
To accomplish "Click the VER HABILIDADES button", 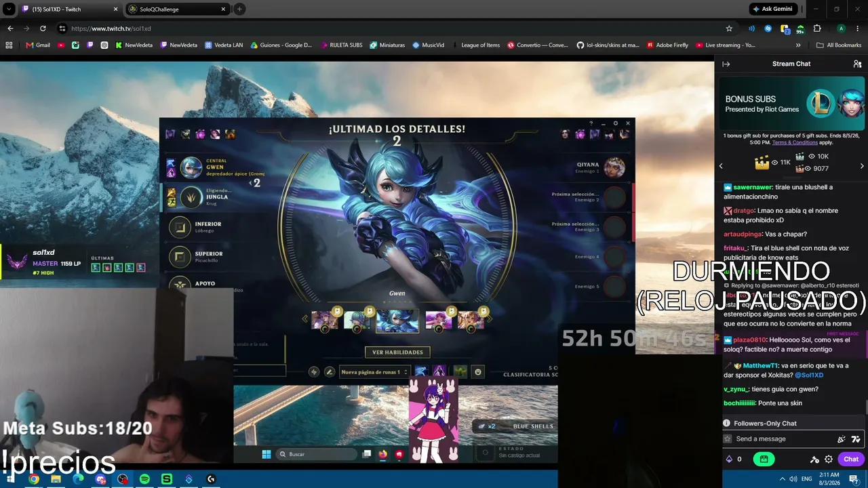I will (397, 352).
